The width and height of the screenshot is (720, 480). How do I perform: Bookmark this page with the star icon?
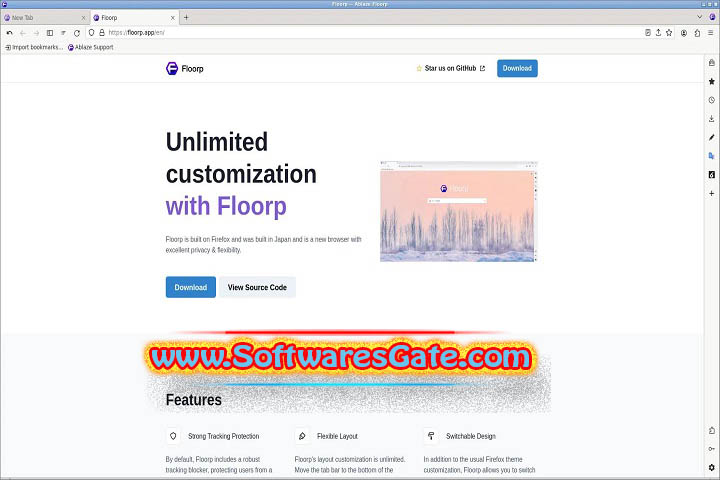pyautogui.click(x=669, y=33)
